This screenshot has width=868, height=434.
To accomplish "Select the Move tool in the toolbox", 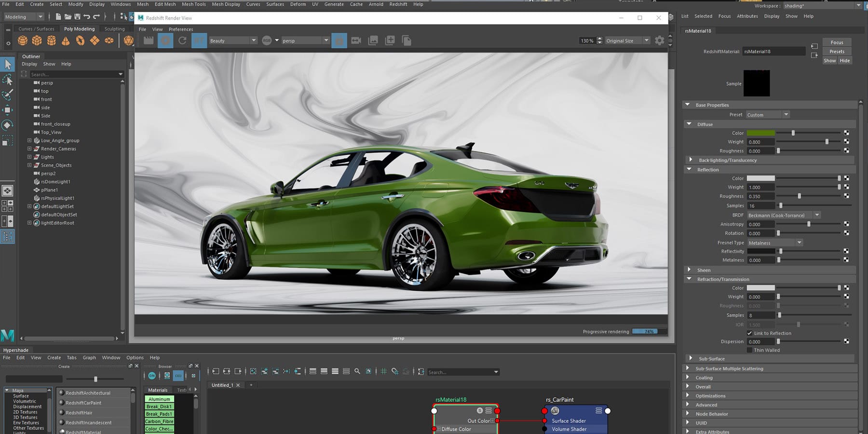I will [8, 110].
